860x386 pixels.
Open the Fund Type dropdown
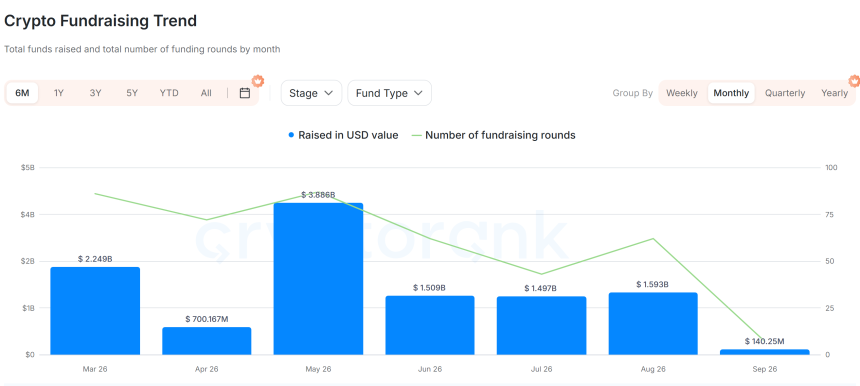(389, 93)
